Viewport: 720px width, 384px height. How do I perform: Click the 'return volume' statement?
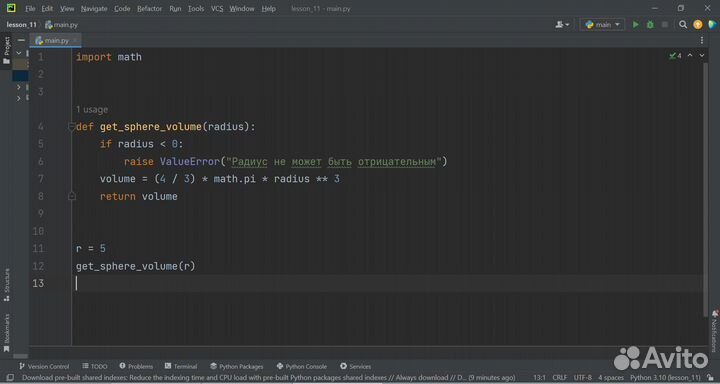coord(139,196)
